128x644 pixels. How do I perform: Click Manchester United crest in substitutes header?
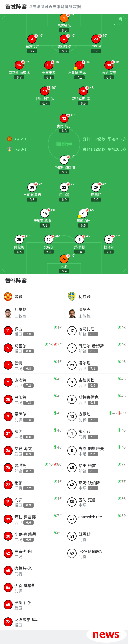click(x=8, y=296)
